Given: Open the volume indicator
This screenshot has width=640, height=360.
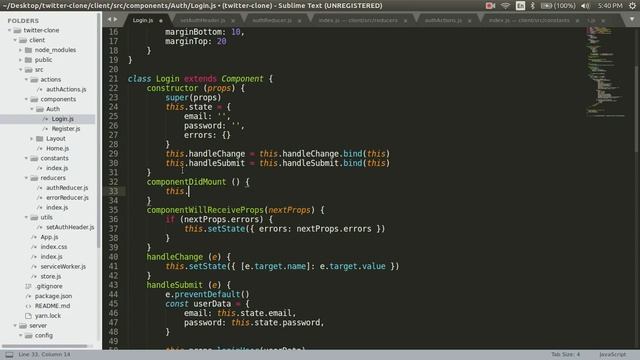Looking at the screenshot, I should click(x=585, y=6).
